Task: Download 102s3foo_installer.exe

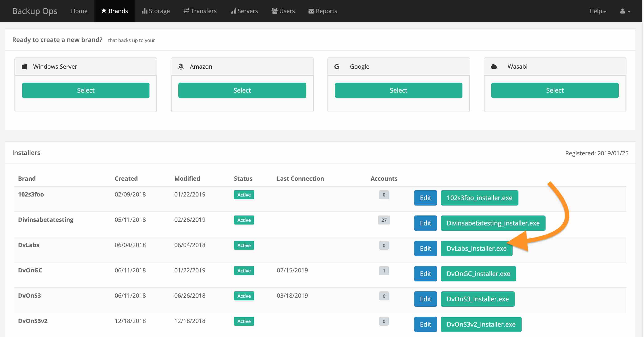Action: (479, 198)
